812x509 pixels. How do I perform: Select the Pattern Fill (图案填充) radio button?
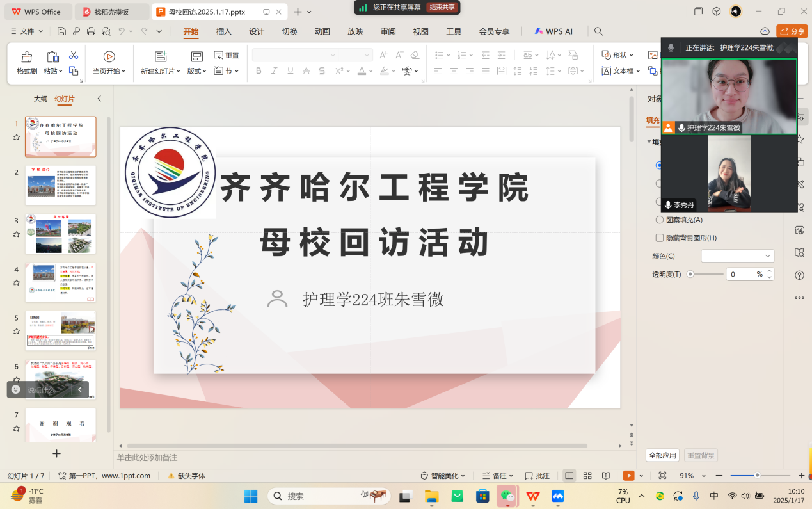point(660,220)
